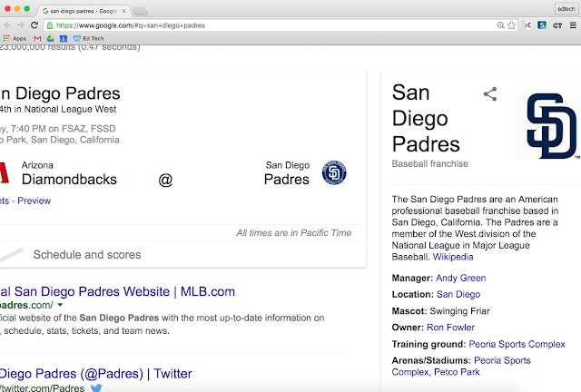The width and height of the screenshot is (581, 392).
Task: Click the blue S extension icon
Action: [x=542, y=25]
